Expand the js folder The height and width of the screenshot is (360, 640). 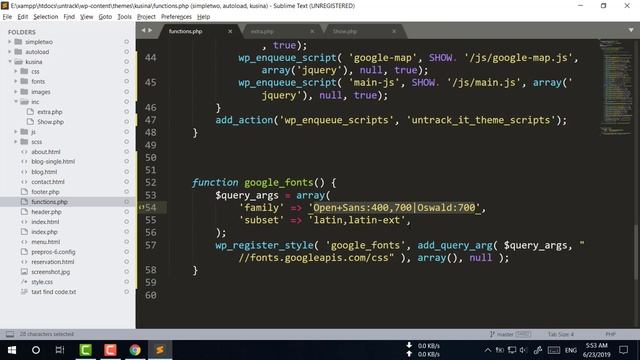coord(16,131)
